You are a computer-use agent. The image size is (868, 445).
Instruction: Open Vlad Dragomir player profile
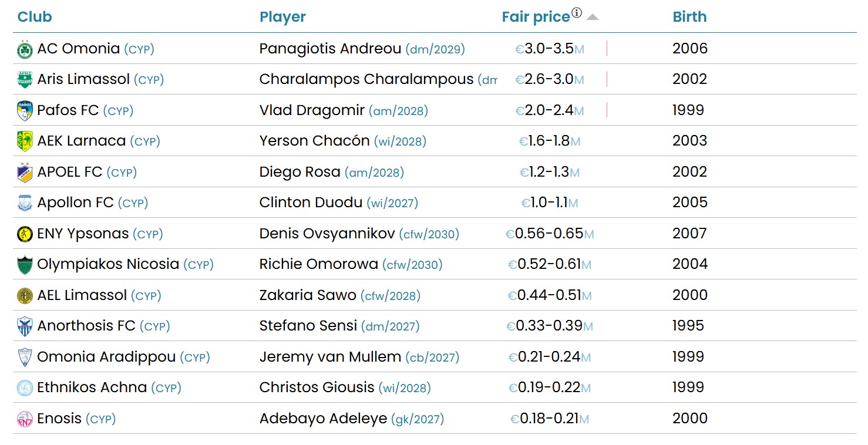point(312,110)
